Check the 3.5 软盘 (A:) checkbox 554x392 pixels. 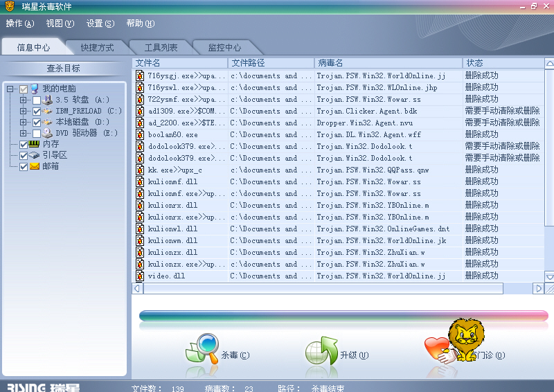37,100
